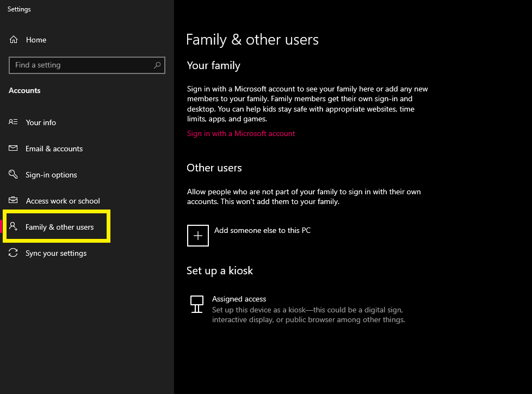Click the sync arrows icon
Screen dimensions: 532x394
pyautogui.click(x=13, y=253)
